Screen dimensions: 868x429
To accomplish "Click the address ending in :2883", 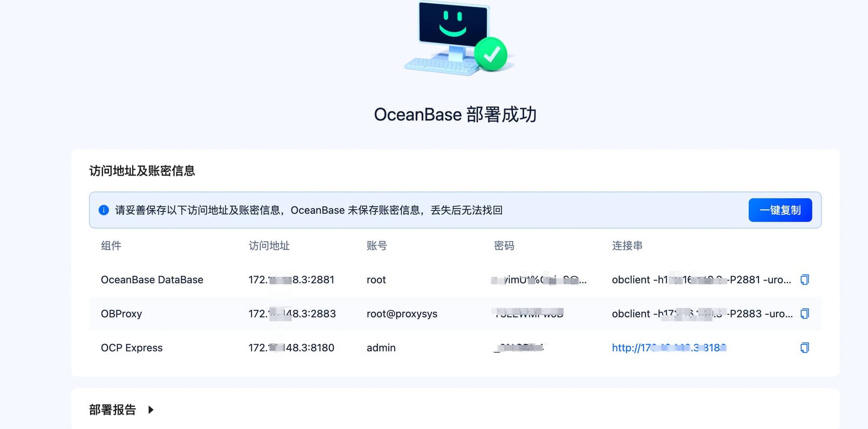I will coord(292,314).
